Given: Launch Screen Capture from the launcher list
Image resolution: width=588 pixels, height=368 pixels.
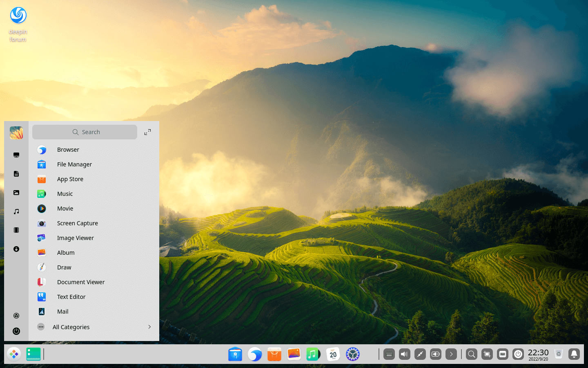Looking at the screenshot, I should coord(77,223).
